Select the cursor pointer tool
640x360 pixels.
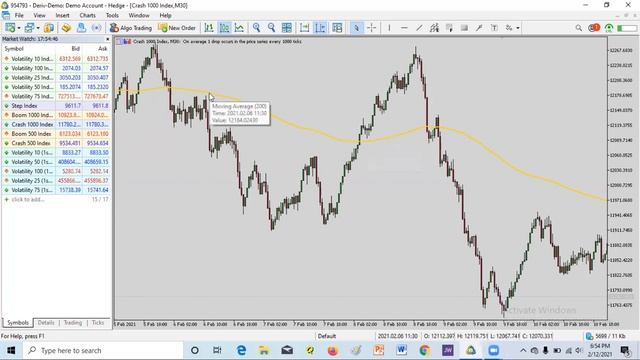[356, 28]
